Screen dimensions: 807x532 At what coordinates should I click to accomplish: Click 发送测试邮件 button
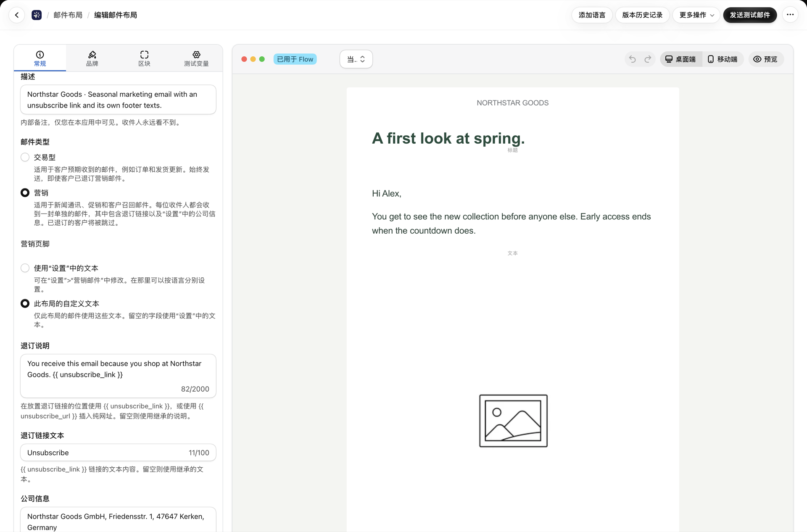coord(750,15)
